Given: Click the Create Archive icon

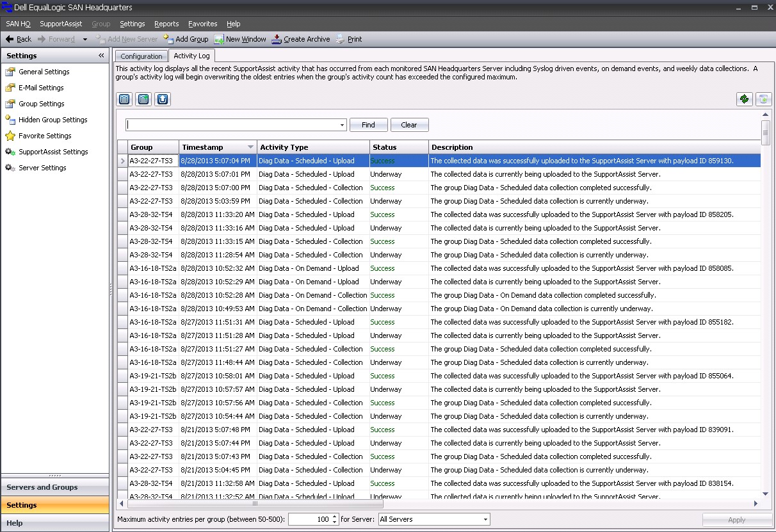Looking at the screenshot, I should pyautogui.click(x=277, y=39).
